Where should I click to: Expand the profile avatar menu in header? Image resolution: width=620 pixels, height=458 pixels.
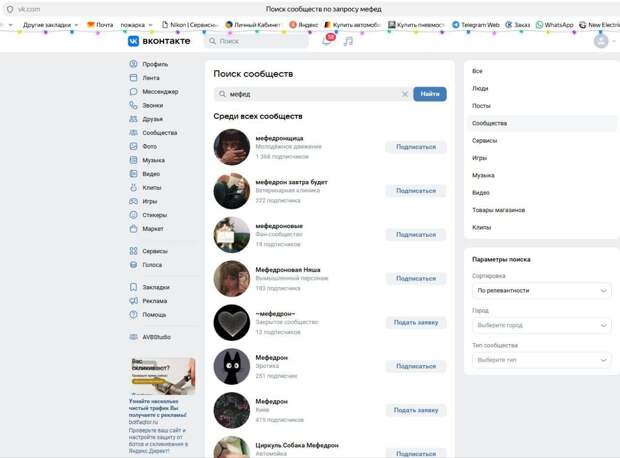tap(603, 41)
